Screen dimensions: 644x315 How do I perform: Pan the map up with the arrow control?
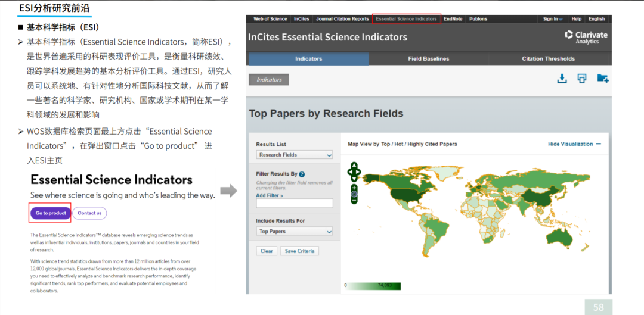pos(354,166)
